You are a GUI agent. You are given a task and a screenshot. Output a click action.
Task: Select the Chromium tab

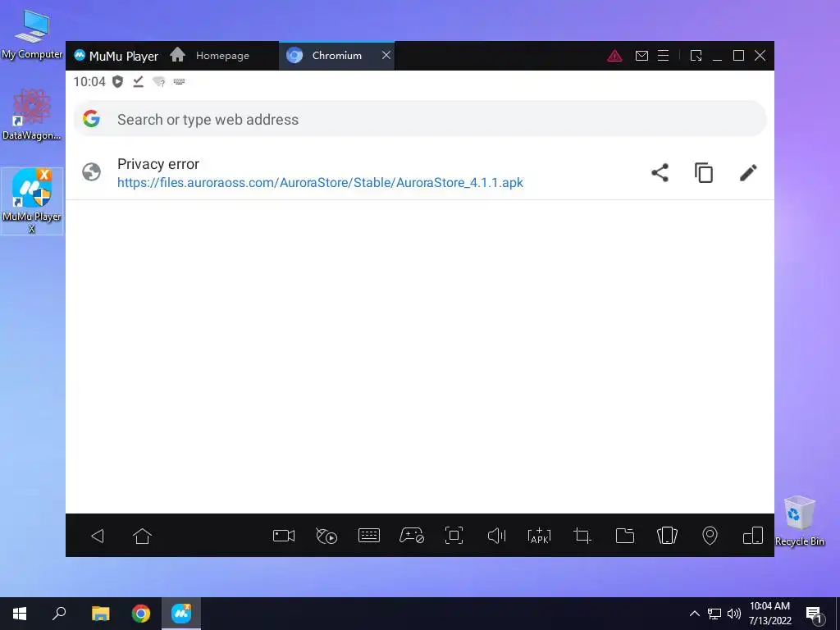point(336,56)
